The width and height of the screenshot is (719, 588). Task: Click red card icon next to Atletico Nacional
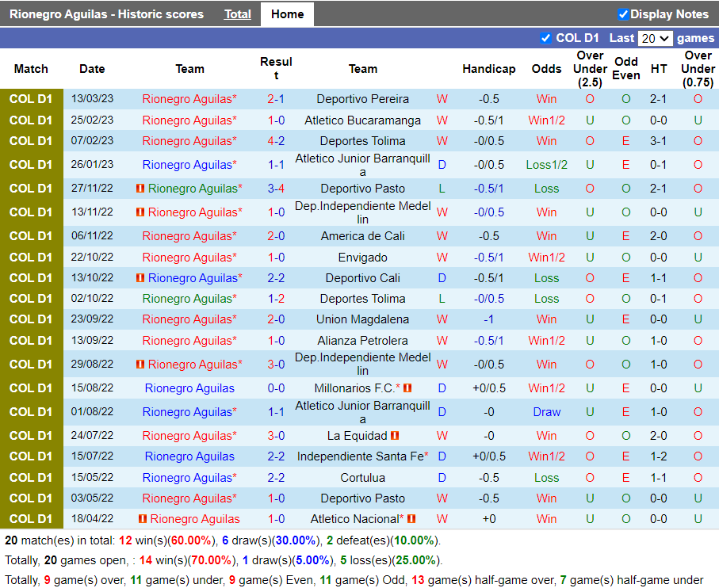[411, 519]
